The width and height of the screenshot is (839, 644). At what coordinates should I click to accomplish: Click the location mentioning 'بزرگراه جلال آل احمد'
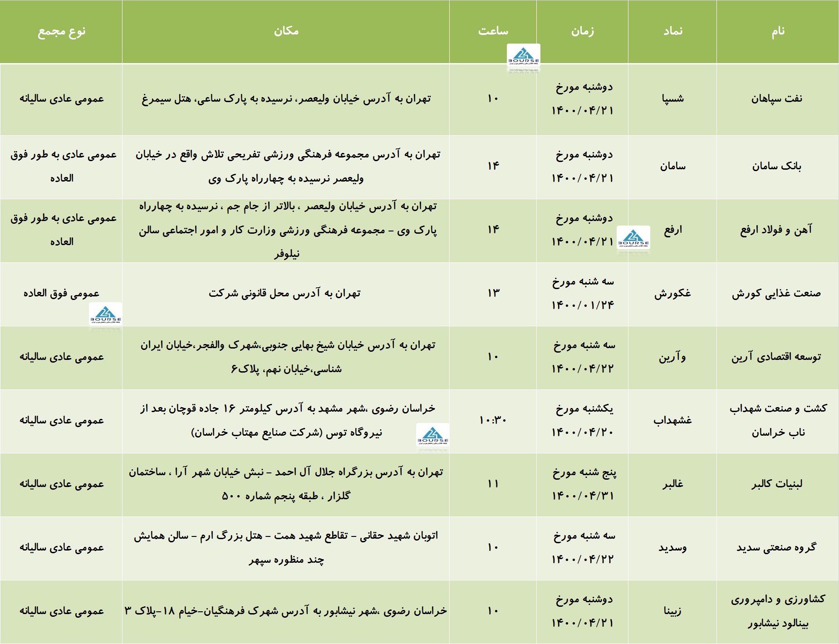pos(286,484)
